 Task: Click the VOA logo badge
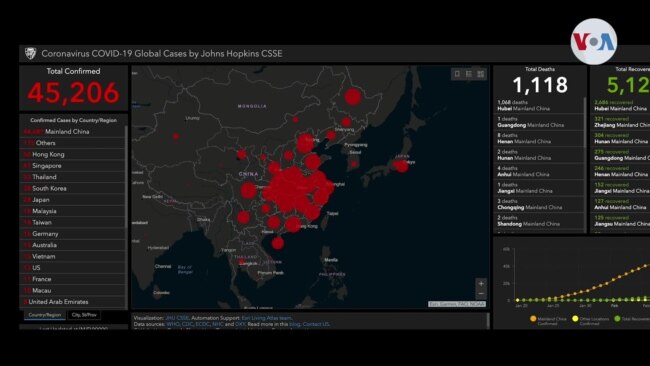pyautogui.click(x=594, y=42)
